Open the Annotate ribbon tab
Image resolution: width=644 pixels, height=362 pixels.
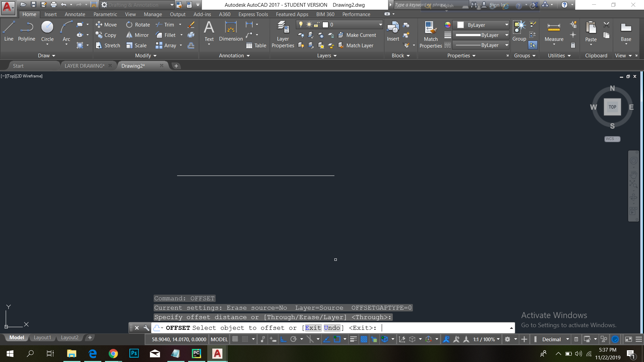[75, 14]
